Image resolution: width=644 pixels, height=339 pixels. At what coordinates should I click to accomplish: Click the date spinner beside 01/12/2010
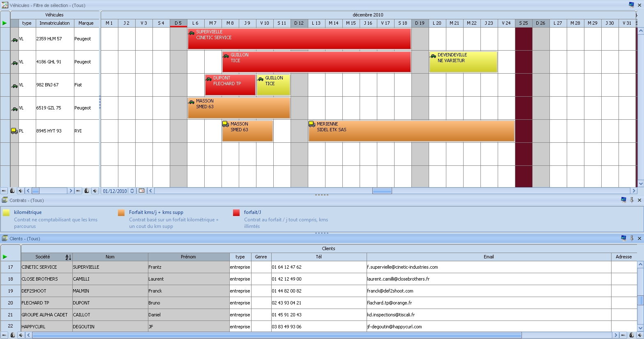coord(132,190)
